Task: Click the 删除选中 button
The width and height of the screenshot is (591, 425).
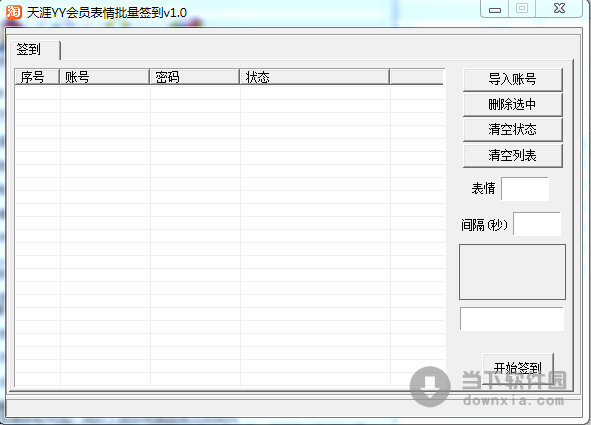Action: coord(513,104)
